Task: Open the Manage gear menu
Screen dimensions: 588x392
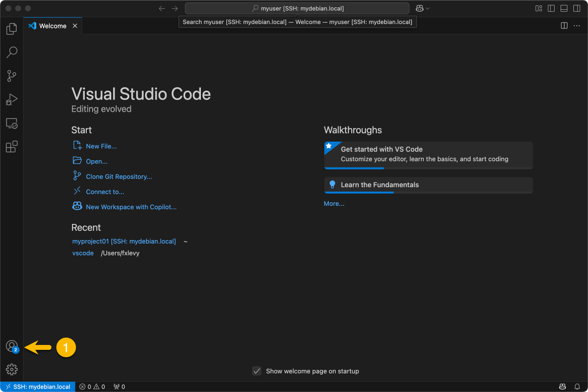Action: [x=11, y=369]
